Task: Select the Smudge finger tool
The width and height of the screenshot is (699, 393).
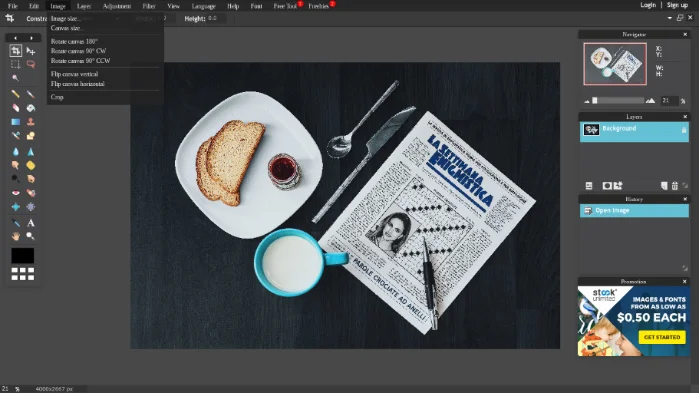Action: [16, 165]
